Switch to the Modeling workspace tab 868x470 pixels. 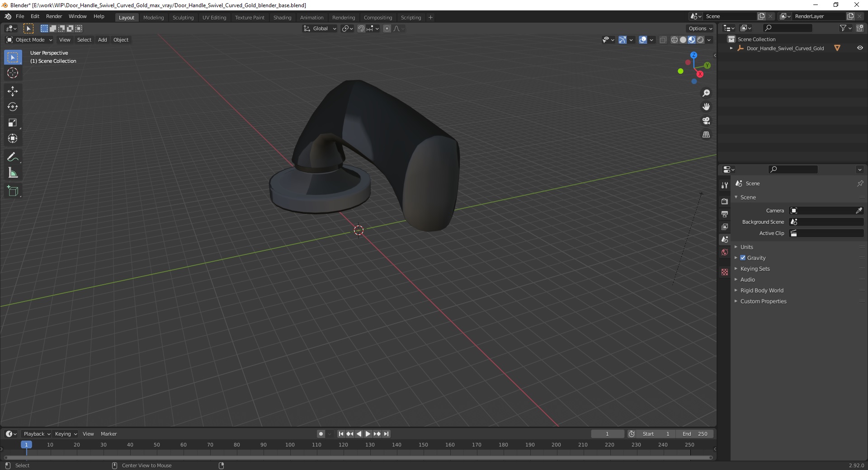click(153, 18)
